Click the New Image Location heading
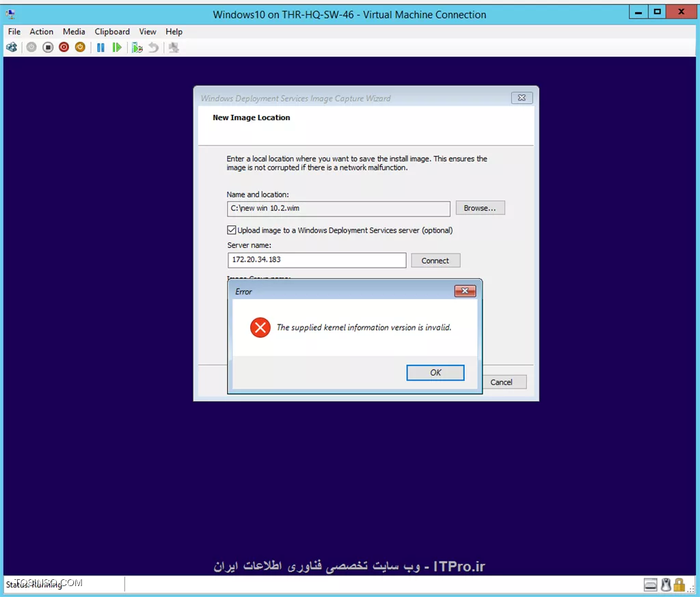This screenshot has height=597, width=700. tap(252, 117)
